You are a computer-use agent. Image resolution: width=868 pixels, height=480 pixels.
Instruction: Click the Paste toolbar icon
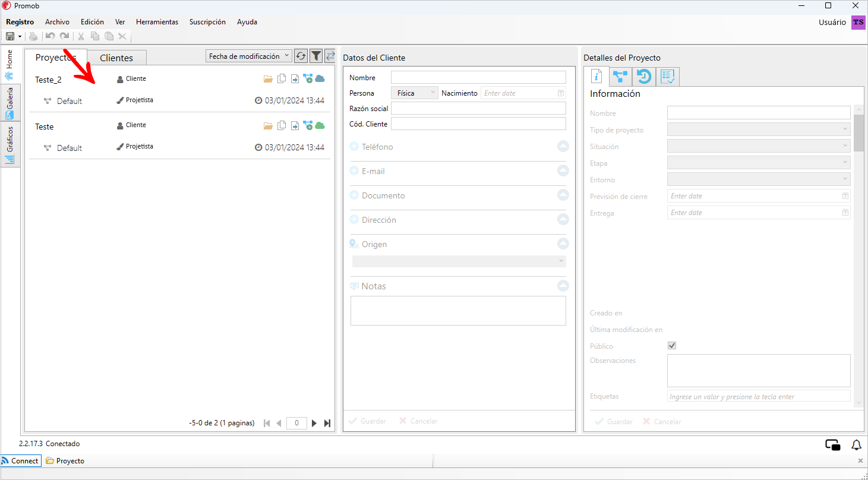pyautogui.click(x=109, y=36)
